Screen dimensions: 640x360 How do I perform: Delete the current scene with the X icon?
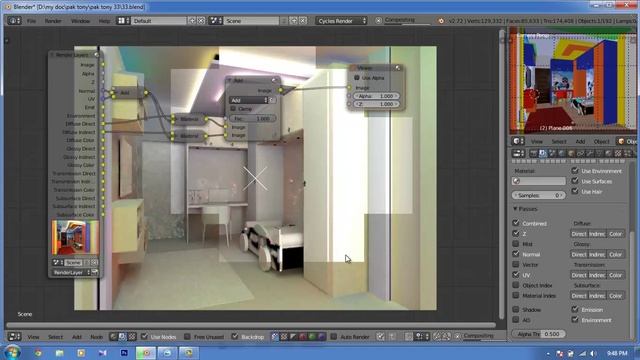point(303,20)
